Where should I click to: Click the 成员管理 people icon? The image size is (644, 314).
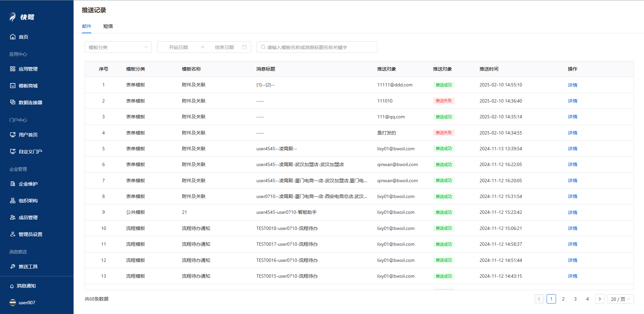(x=13, y=218)
